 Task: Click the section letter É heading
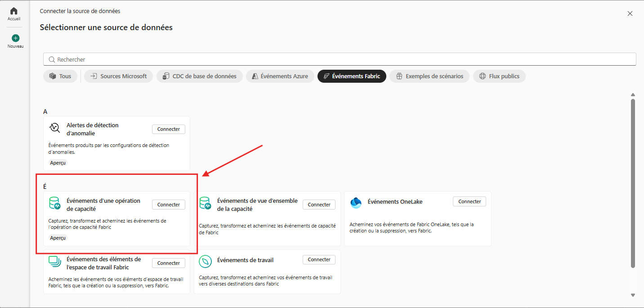point(45,186)
